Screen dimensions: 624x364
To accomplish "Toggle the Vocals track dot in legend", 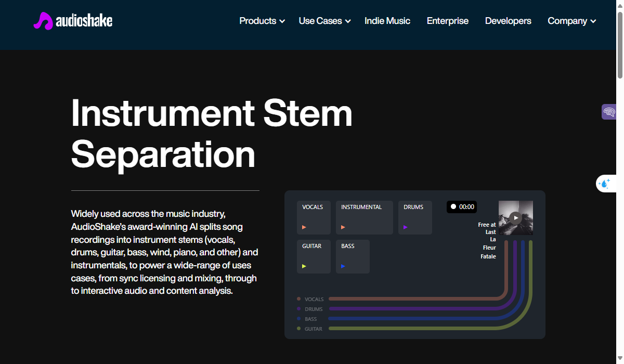I will (x=298, y=299).
